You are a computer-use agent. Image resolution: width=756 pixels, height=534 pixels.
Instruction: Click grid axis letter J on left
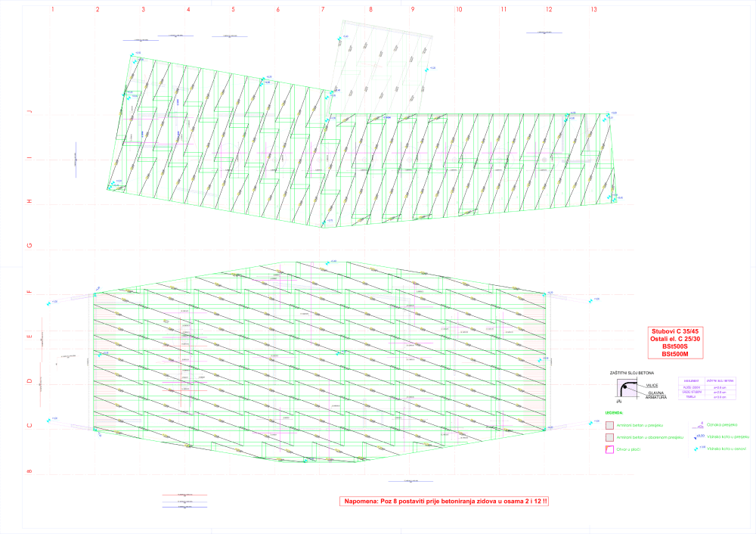point(29,111)
